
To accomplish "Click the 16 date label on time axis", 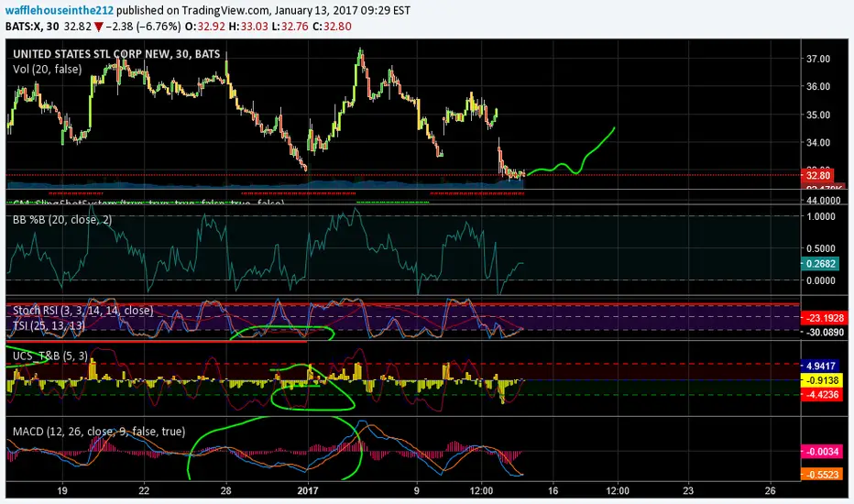I will pos(553,490).
